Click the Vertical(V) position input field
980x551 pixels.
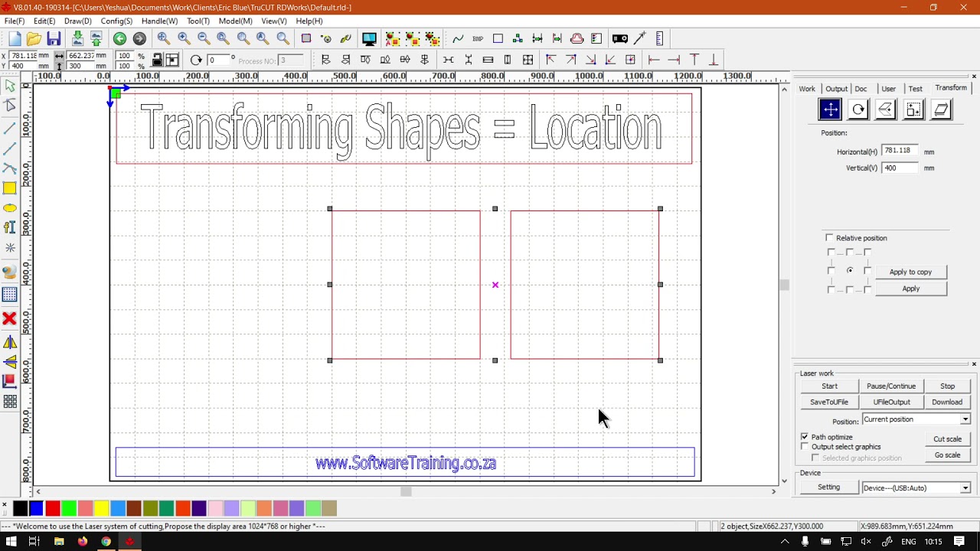point(900,168)
